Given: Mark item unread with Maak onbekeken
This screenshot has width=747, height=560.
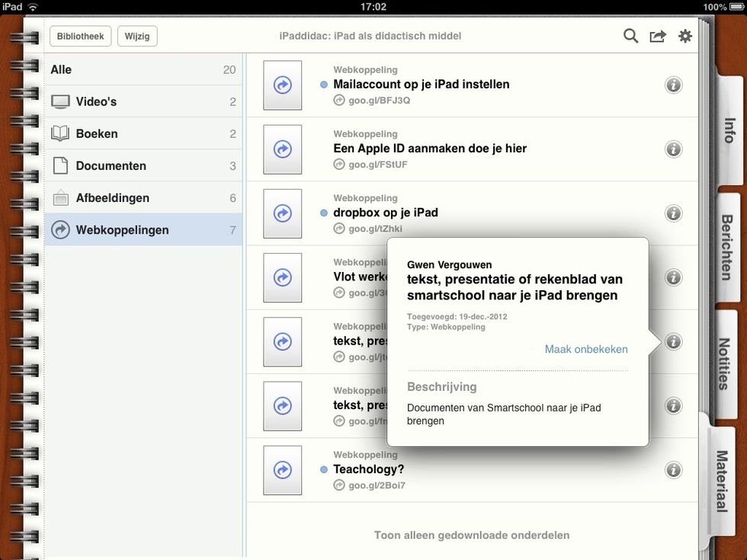Looking at the screenshot, I should [x=585, y=350].
